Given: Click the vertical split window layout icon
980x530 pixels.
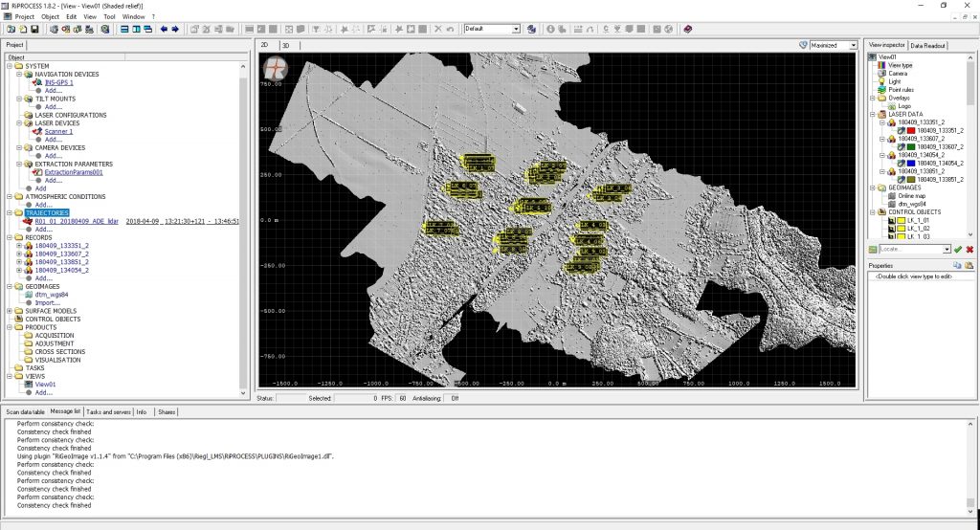Looking at the screenshot, I should (136, 30).
